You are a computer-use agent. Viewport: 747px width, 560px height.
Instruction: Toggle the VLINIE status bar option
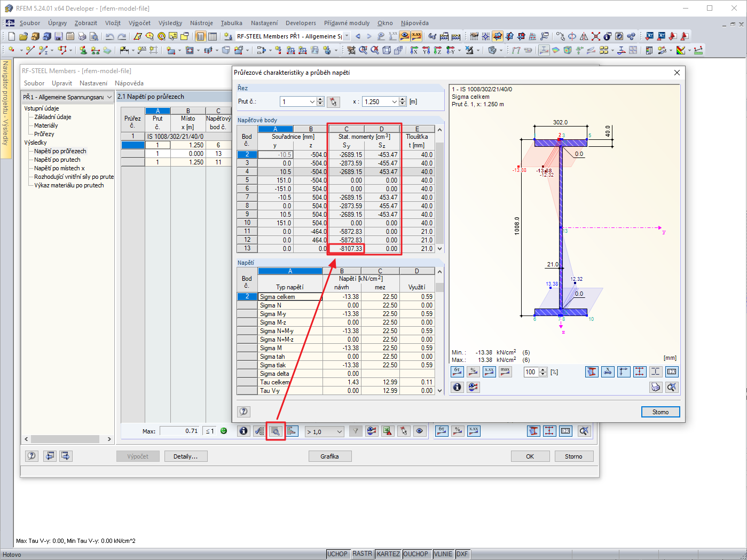click(443, 554)
